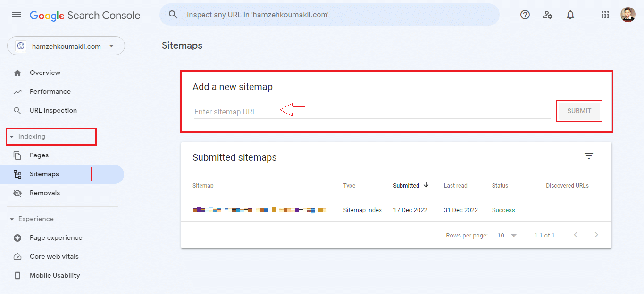Open the Google apps grid
The height and width of the screenshot is (294, 644).
tap(605, 15)
